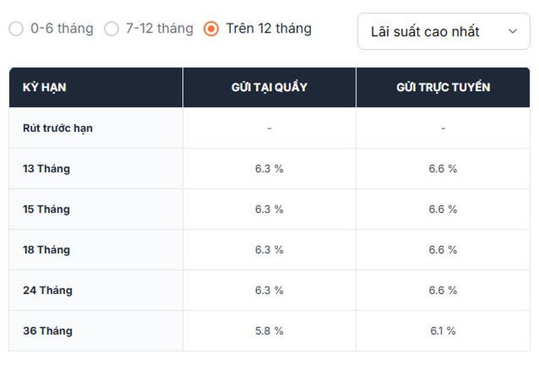Click the 36 Tháng row label

48,331
